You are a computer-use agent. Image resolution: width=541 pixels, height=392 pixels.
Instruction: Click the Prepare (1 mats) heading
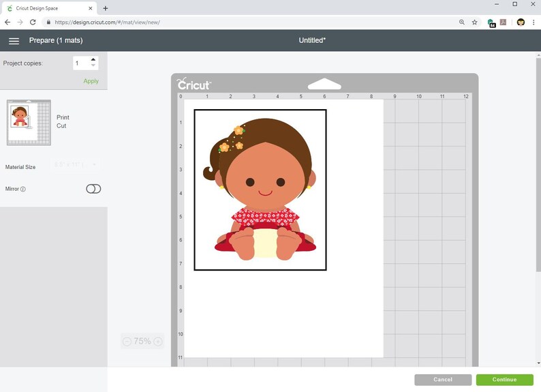pos(56,40)
